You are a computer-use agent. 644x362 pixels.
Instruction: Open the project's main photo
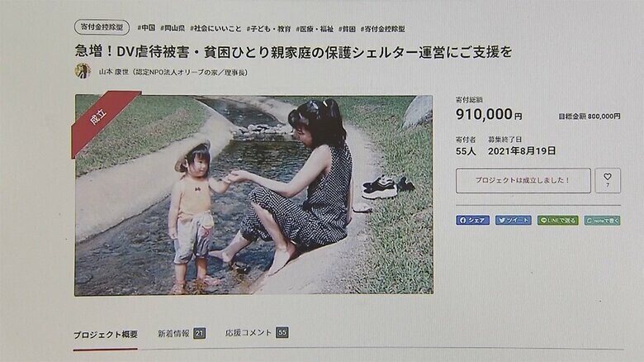coord(253,195)
